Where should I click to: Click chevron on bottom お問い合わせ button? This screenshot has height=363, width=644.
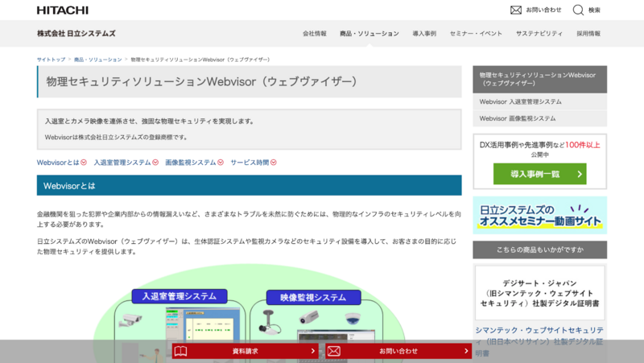pos(466,351)
